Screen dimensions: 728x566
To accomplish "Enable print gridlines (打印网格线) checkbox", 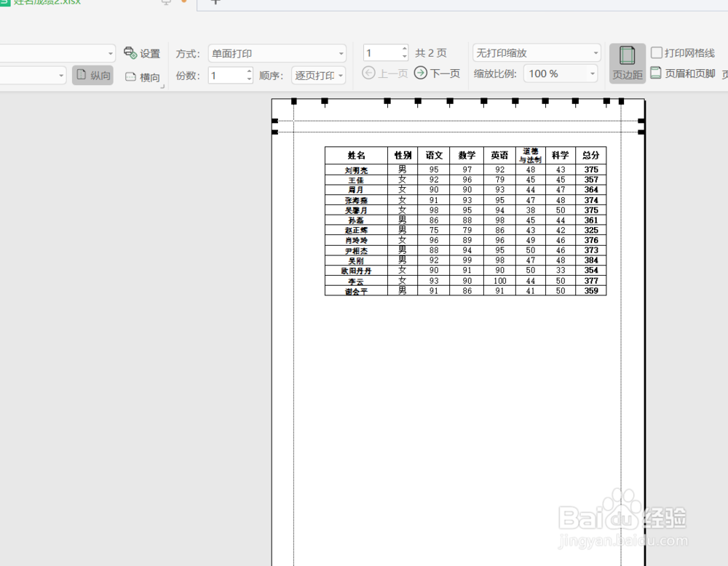I will point(656,53).
